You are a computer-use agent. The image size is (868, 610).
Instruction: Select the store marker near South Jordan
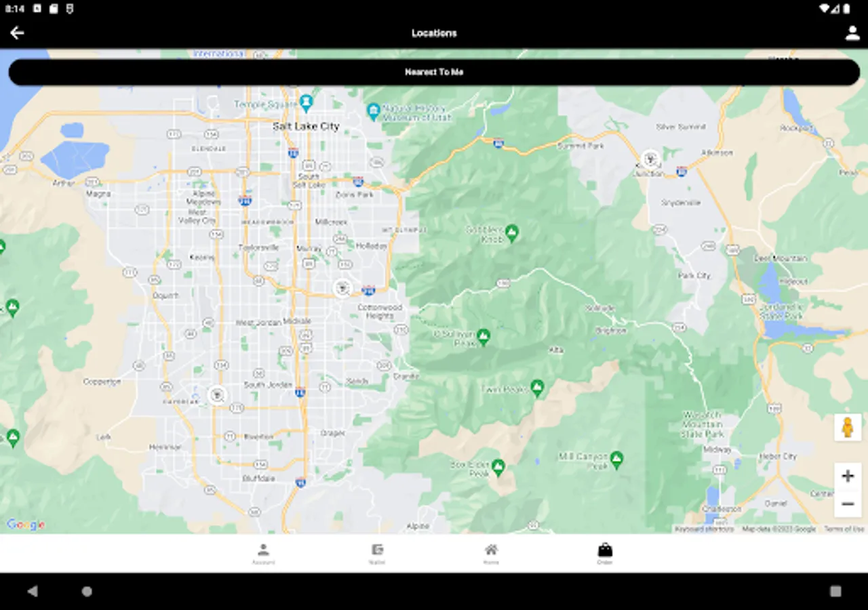(217, 394)
